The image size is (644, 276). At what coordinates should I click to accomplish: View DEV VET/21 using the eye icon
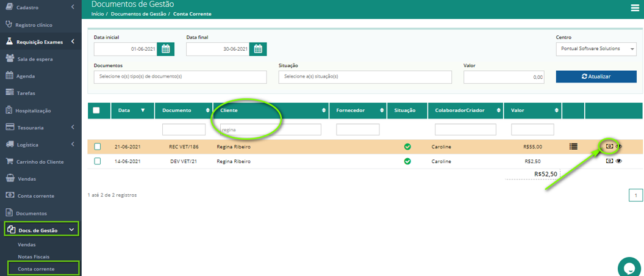pos(619,161)
